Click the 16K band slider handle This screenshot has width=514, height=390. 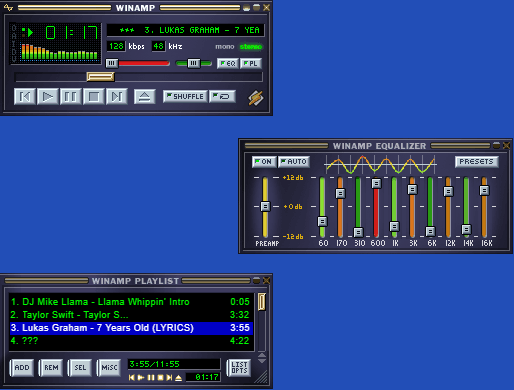tap(484, 191)
